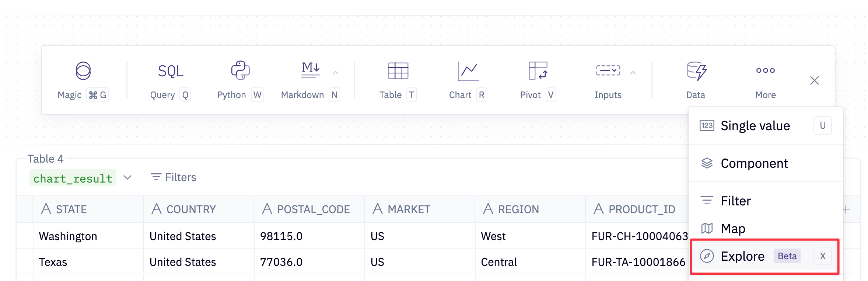Add a SQL Query cell
The image size is (868, 281).
click(170, 80)
